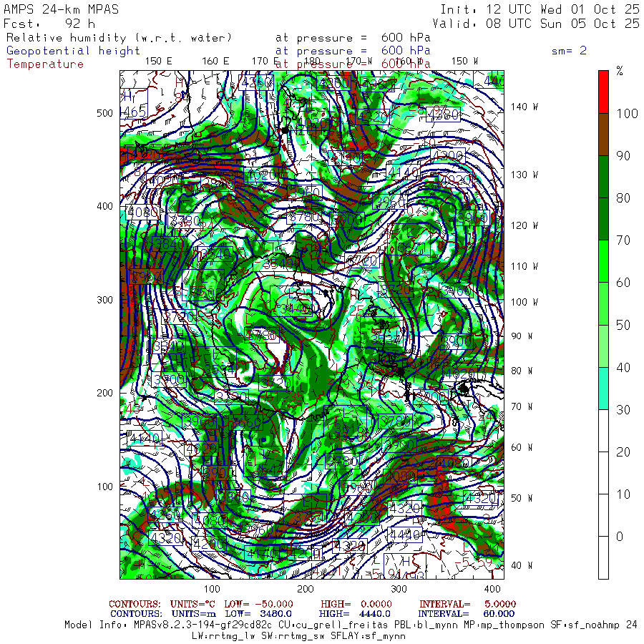Click the 'sm= 2' smoothing label
Screen dimensions: 644x644
pos(569,51)
